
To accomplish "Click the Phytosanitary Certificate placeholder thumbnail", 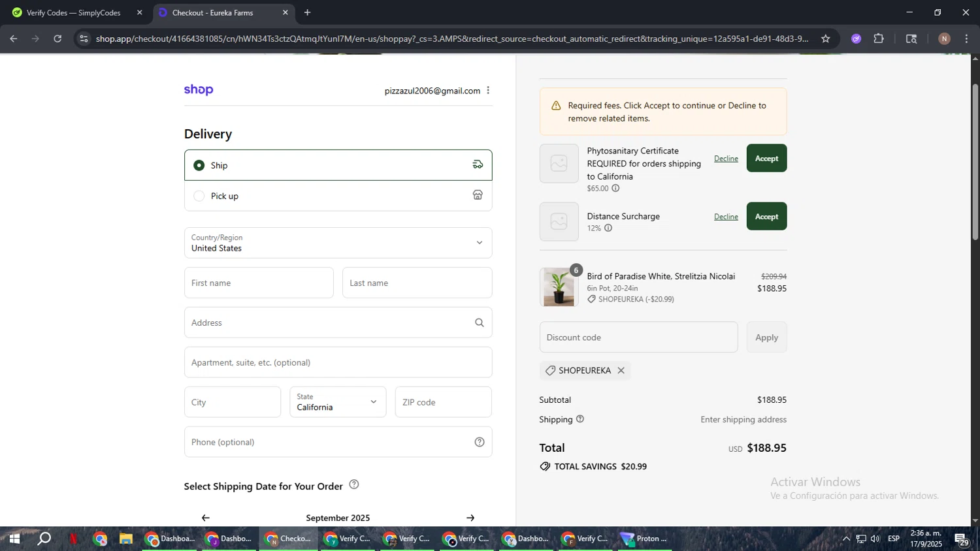I will click(559, 163).
